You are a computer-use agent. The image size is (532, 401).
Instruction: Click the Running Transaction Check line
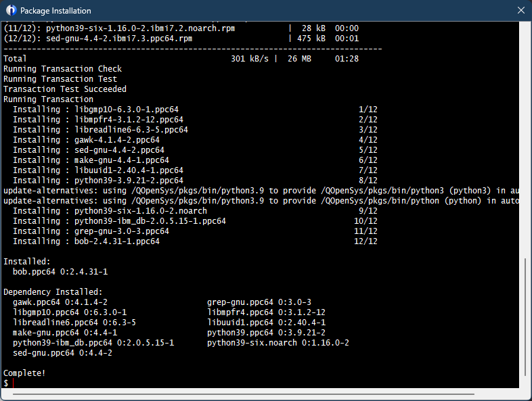click(x=62, y=69)
